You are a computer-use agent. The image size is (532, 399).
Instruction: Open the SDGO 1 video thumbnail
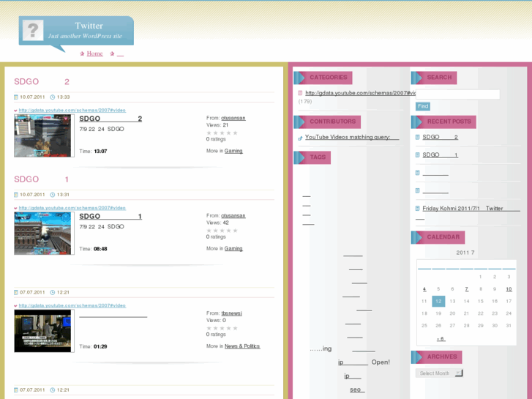click(x=42, y=234)
